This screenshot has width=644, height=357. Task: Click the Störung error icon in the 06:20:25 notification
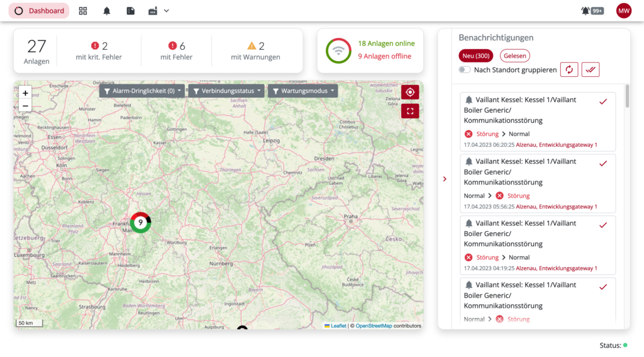468,133
